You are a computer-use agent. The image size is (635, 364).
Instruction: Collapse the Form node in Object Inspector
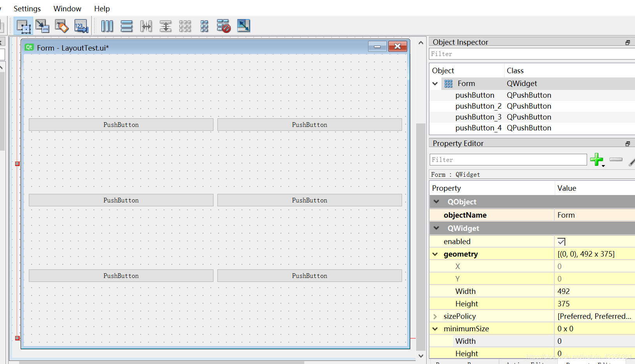pyautogui.click(x=435, y=84)
